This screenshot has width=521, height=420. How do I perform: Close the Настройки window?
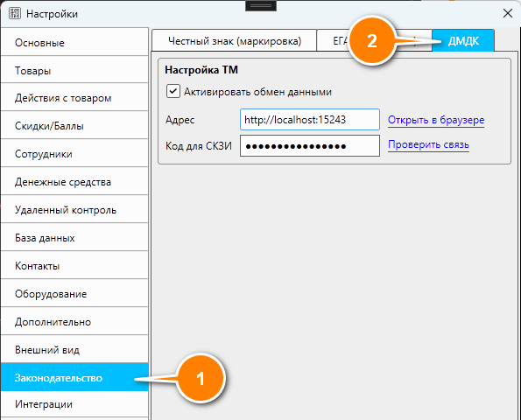(507, 14)
